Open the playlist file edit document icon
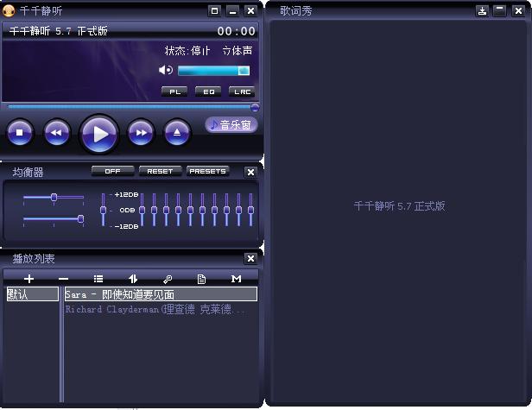This screenshot has width=532, height=410. point(201,279)
